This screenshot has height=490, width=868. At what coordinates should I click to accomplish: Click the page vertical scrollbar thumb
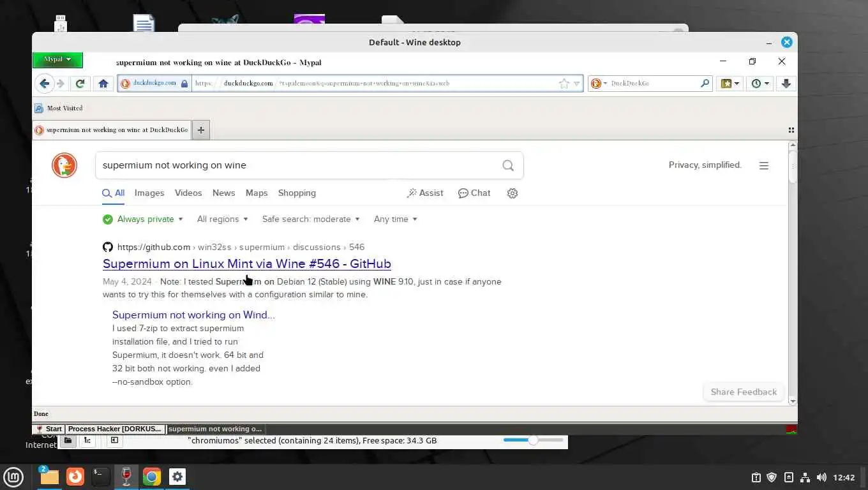793,167
